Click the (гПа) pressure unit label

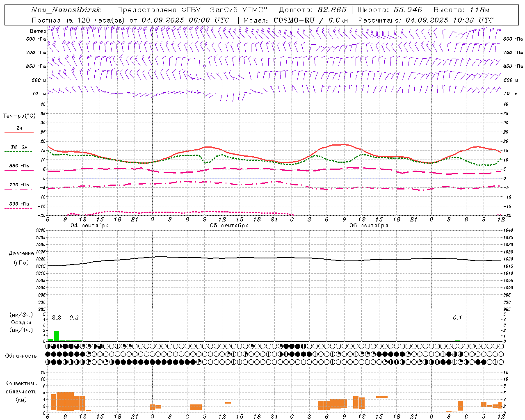pos(21,263)
